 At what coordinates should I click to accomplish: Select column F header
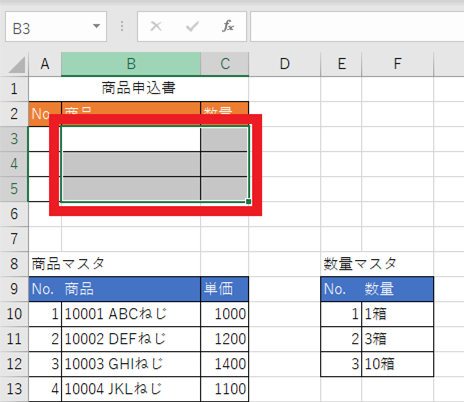point(397,64)
